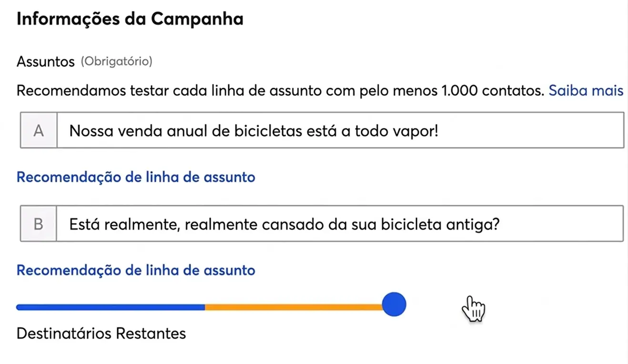Click the blue portion of the distribution slider

tap(110, 307)
